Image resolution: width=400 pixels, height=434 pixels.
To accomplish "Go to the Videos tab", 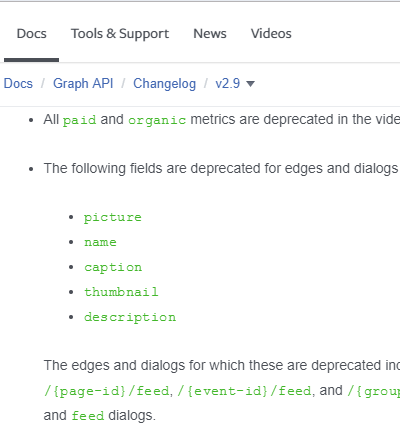I will (271, 34).
